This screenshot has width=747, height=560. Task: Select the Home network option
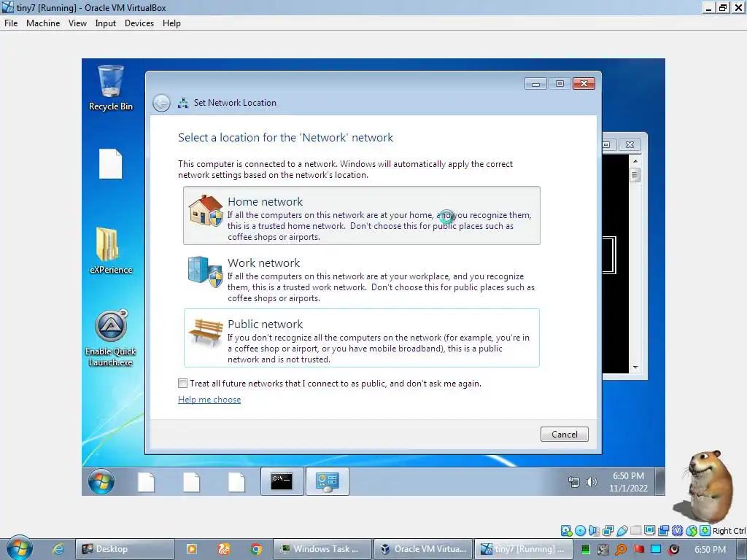pos(362,216)
